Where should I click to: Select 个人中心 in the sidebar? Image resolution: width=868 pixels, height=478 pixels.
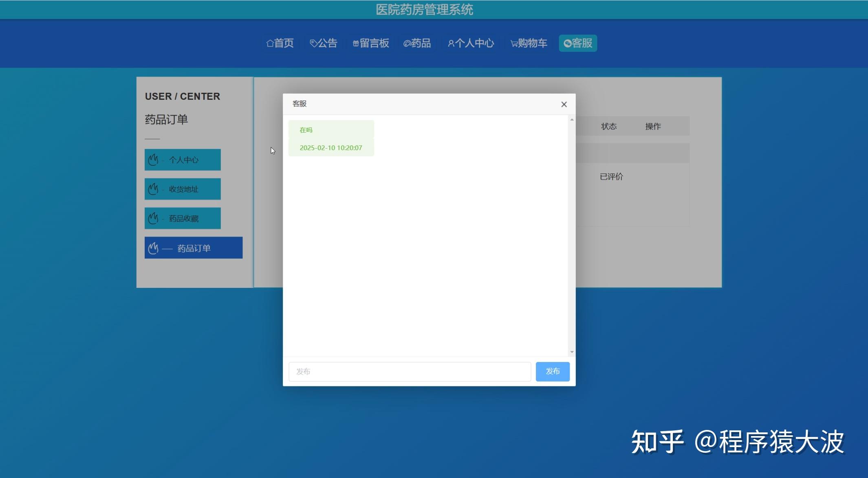point(183,160)
